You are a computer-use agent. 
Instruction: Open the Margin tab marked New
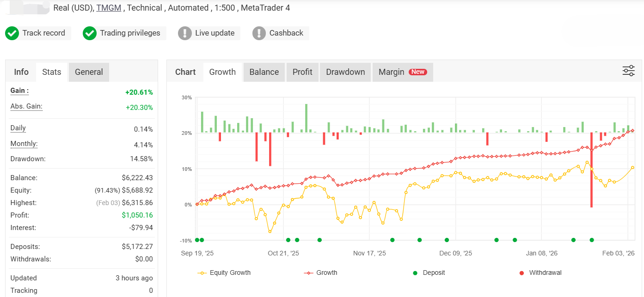(x=402, y=72)
